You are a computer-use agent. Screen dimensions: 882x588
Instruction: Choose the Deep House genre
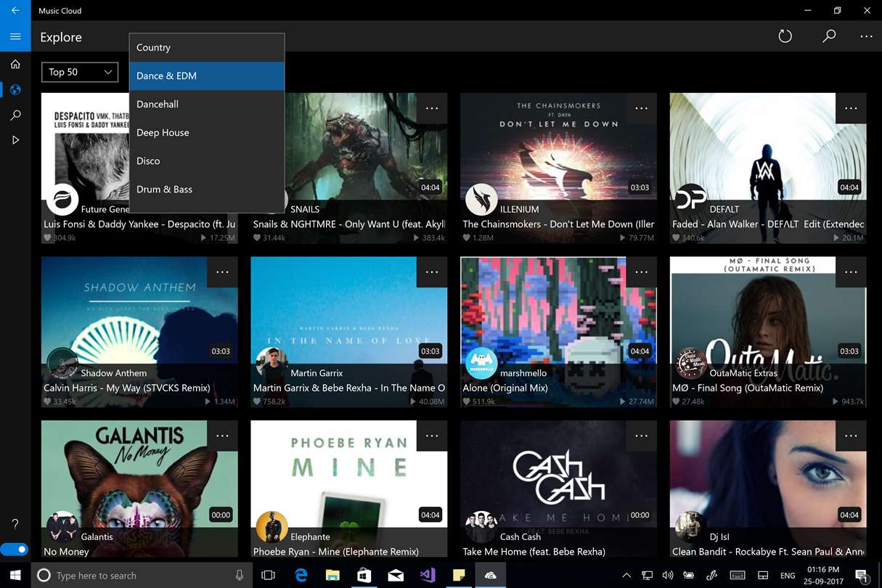[207, 132]
